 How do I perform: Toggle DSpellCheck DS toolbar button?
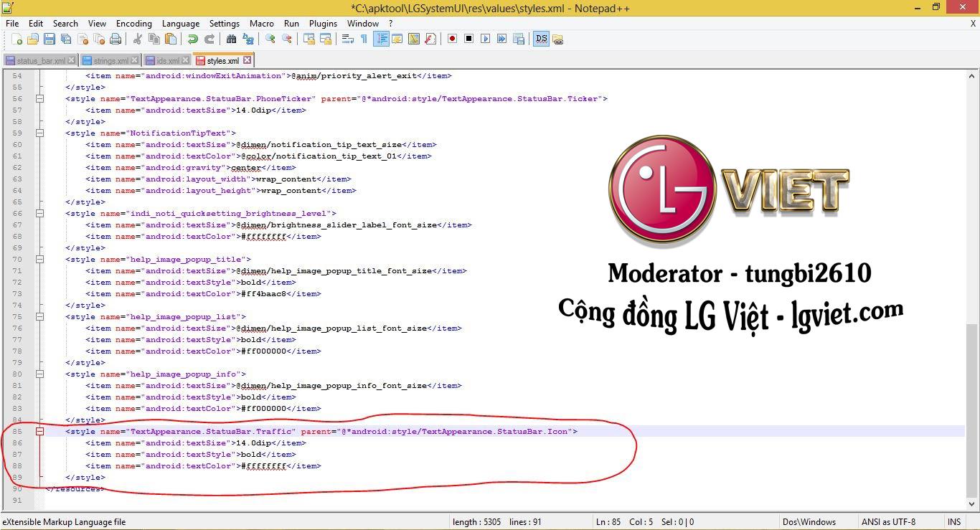(x=541, y=39)
